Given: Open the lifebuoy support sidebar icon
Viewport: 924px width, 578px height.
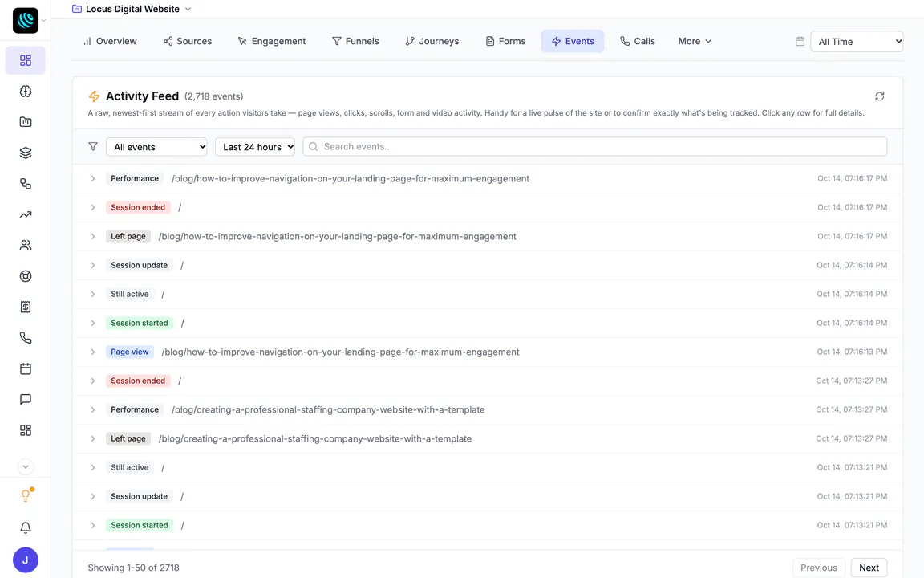Looking at the screenshot, I should pos(26,276).
